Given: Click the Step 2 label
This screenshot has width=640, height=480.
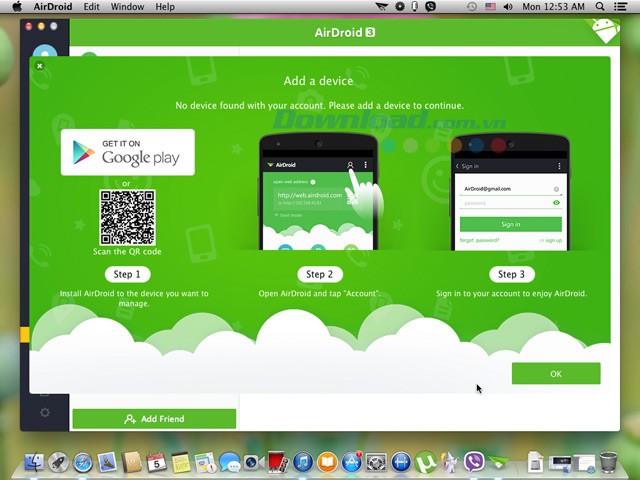Looking at the screenshot, I should pyautogui.click(x=320, y=274).
